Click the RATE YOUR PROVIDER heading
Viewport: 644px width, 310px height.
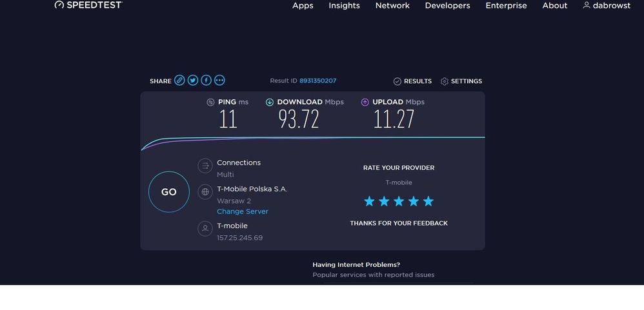(399, 168)
